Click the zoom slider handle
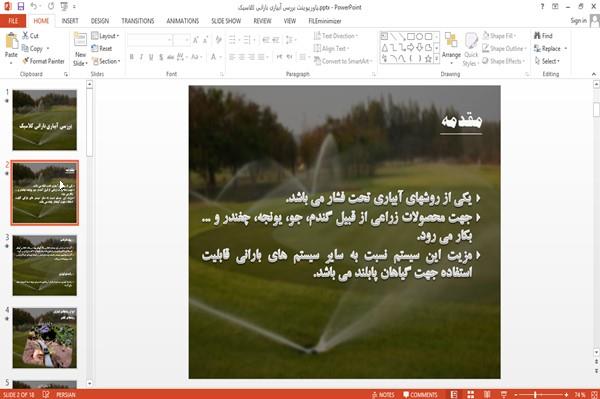Image resolution: width=600 pixels, height=399 pixels. [535, 395]
